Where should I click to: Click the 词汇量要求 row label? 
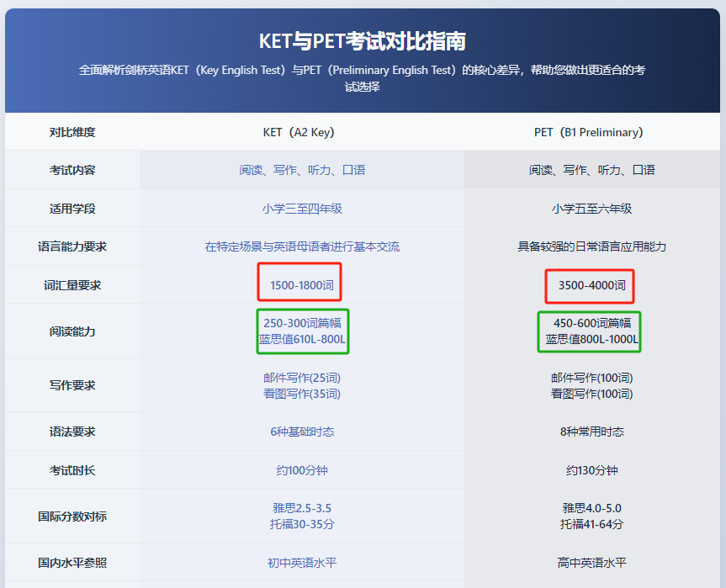(x=72, y=285)
